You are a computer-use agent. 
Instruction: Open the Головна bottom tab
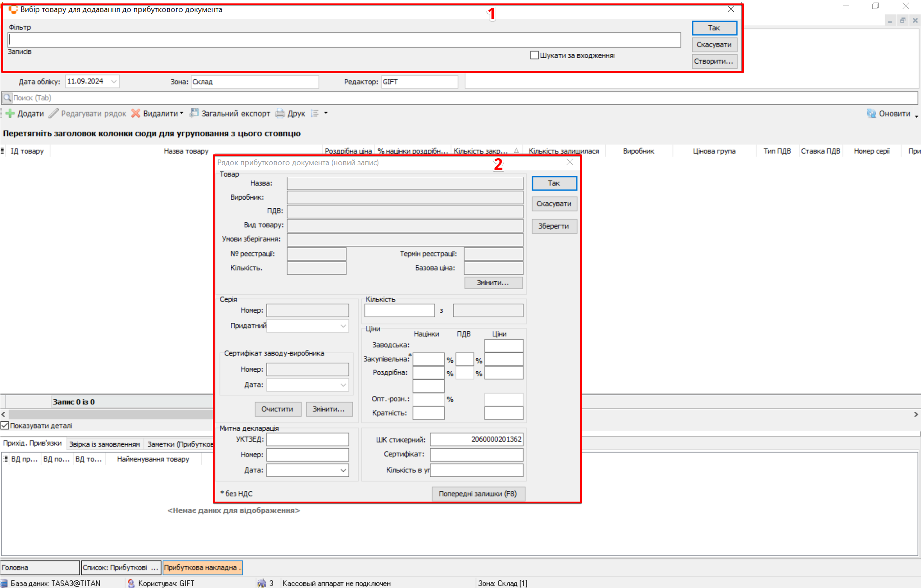pyautogui.click(x=40, y=567)
